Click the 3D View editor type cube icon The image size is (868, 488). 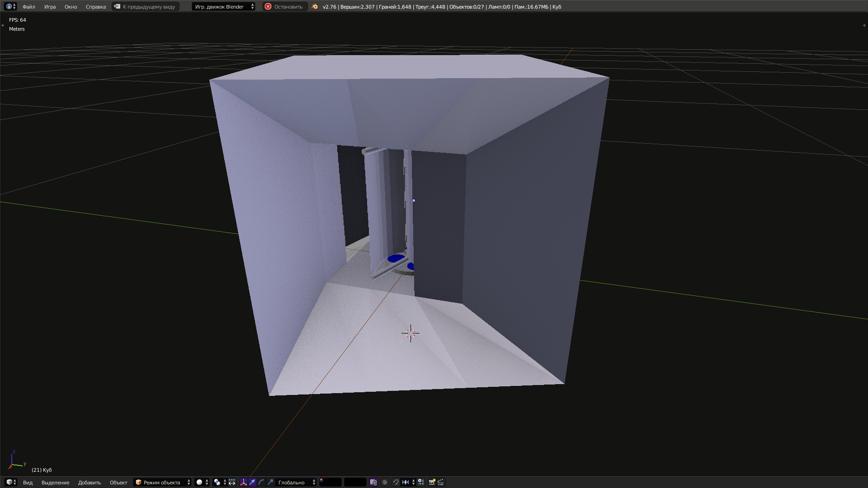[9, 482]
